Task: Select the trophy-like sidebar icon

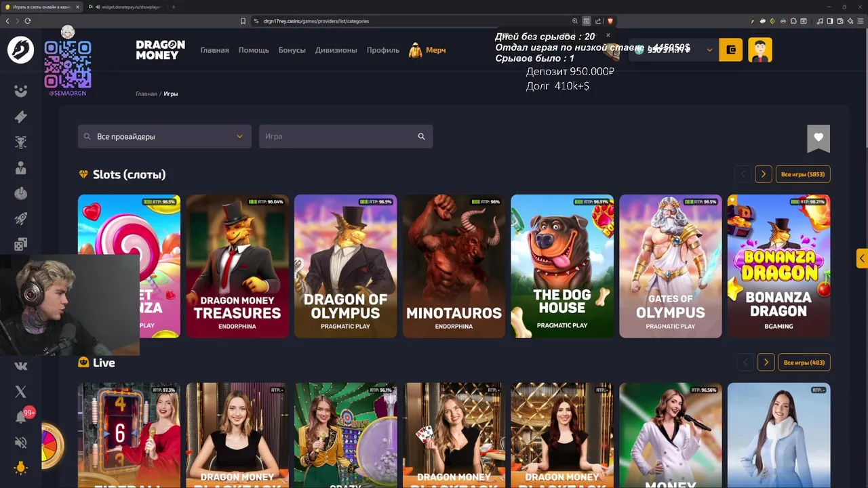Action: (21, 142)
